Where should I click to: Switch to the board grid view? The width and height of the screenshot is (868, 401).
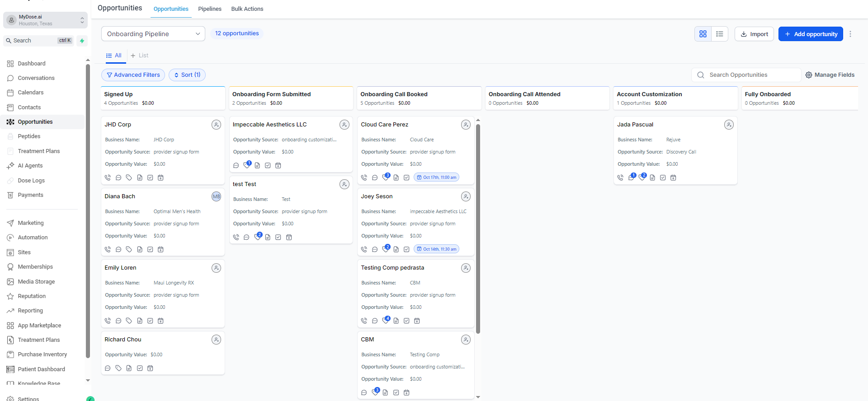click(x=703, y=34)
